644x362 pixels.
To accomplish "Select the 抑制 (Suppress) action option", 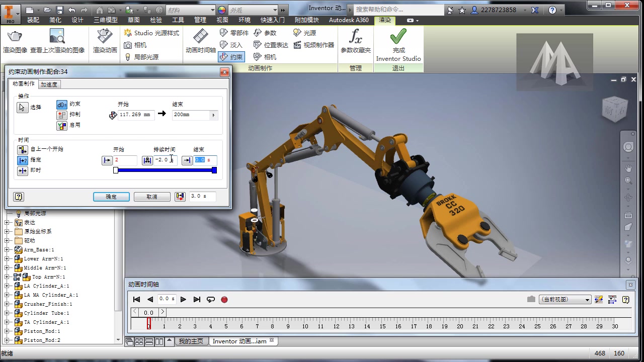I will (x=62, y=115).
